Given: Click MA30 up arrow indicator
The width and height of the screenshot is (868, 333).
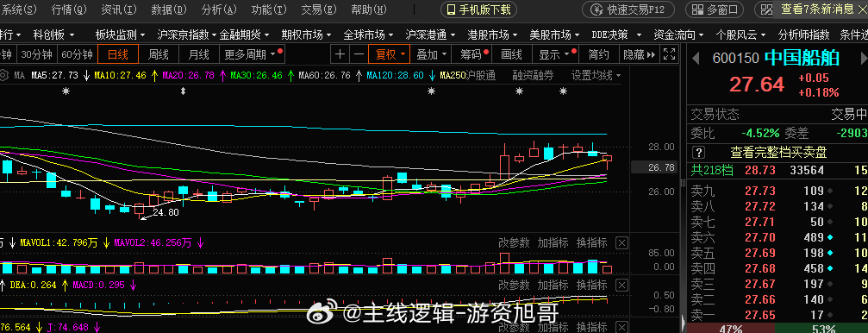Looking at the screenshot, I should click(290, 75).
